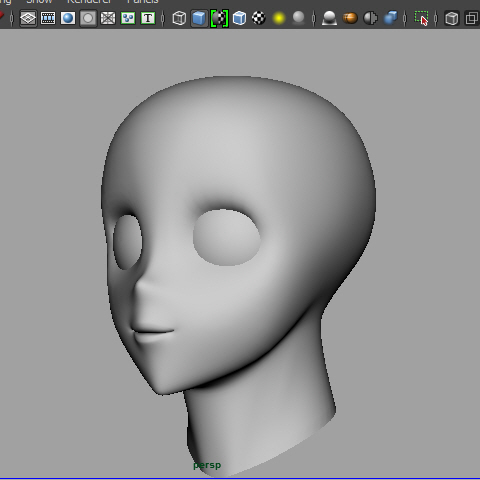480x480 pixels.
Task: Click the persp camera label
Action: coord(207,465)
